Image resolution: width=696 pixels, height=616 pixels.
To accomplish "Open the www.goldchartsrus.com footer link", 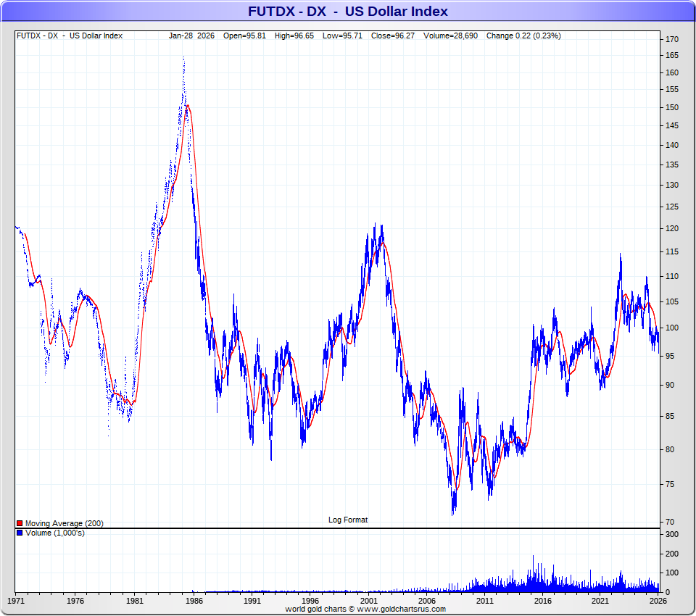I will click(x=402, y=609).
